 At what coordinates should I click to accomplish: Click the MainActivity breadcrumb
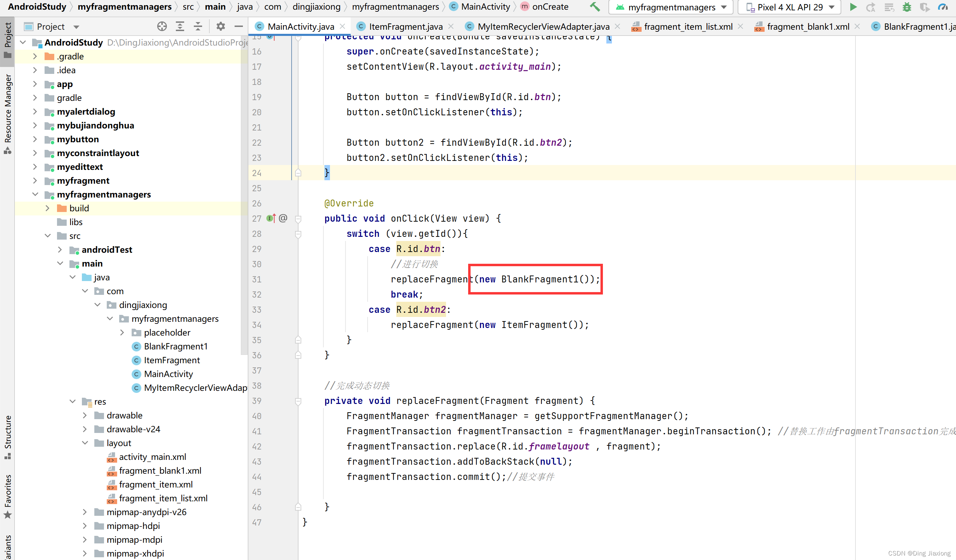[480, 7]
